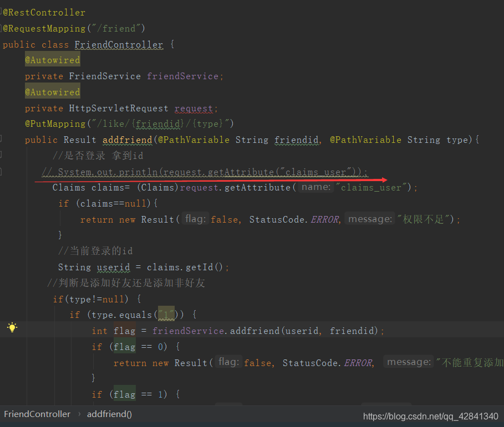Click the "claims_user" string in getAttribute

click(x=373, y=188)
